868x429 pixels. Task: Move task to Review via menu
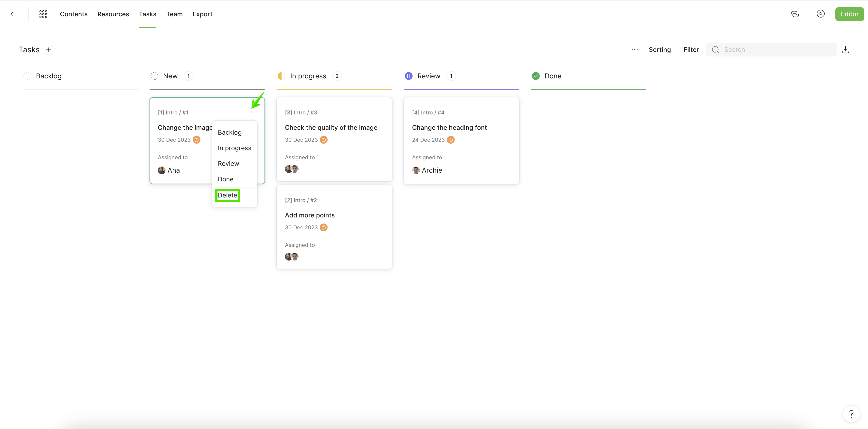point(228,164)
